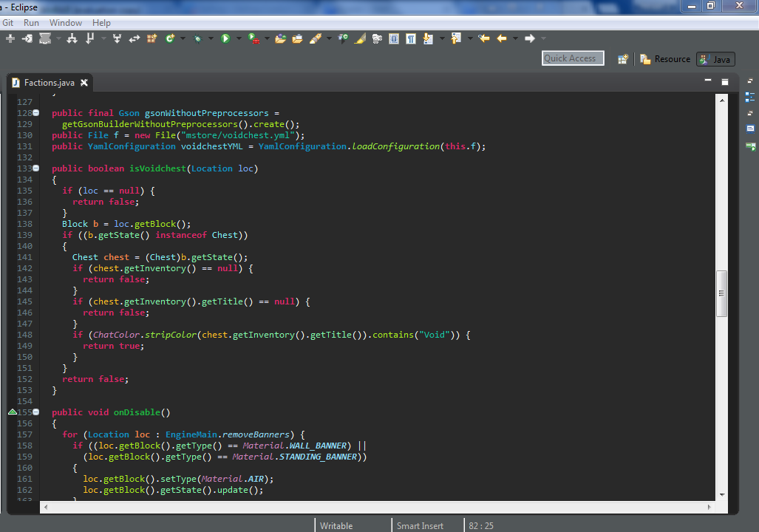Select the Factions.java editor tab
759x532 pixels.
tap(49, 83)
